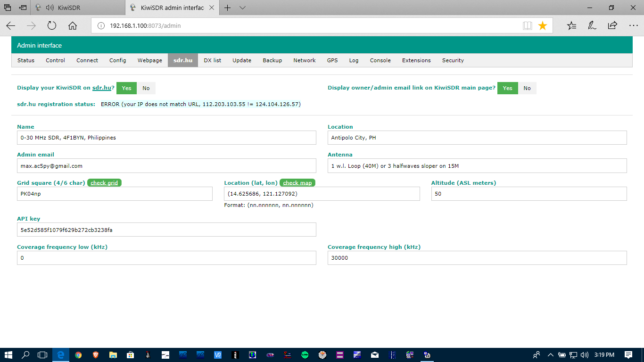The image size is (644, 362).
Task: Follow the sdr.hu hyperlink
Action: coord(102,88)
